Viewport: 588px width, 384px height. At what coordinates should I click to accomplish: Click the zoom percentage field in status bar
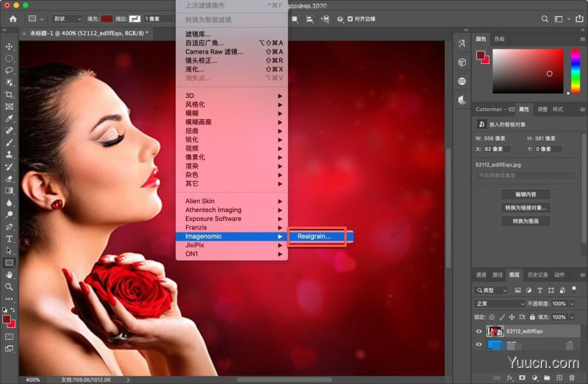click(33, 380)
